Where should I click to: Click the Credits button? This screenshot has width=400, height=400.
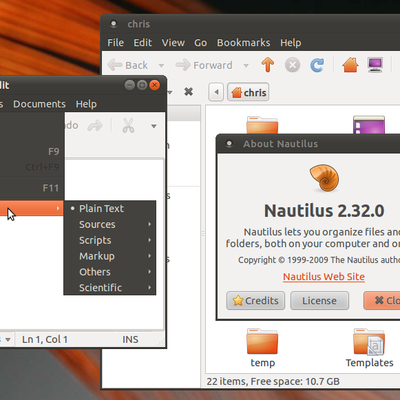click(x=256, y=301)
